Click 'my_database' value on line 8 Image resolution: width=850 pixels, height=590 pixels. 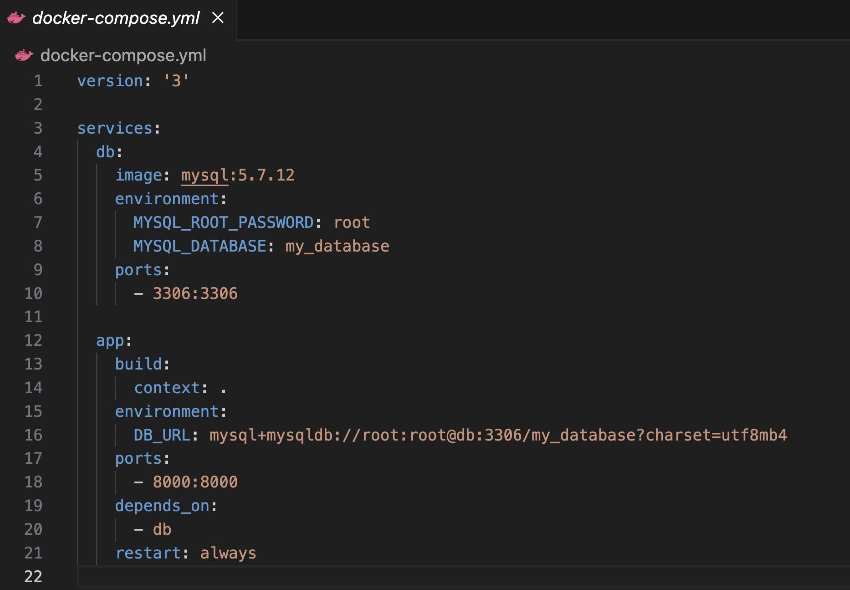coord(337,246)
